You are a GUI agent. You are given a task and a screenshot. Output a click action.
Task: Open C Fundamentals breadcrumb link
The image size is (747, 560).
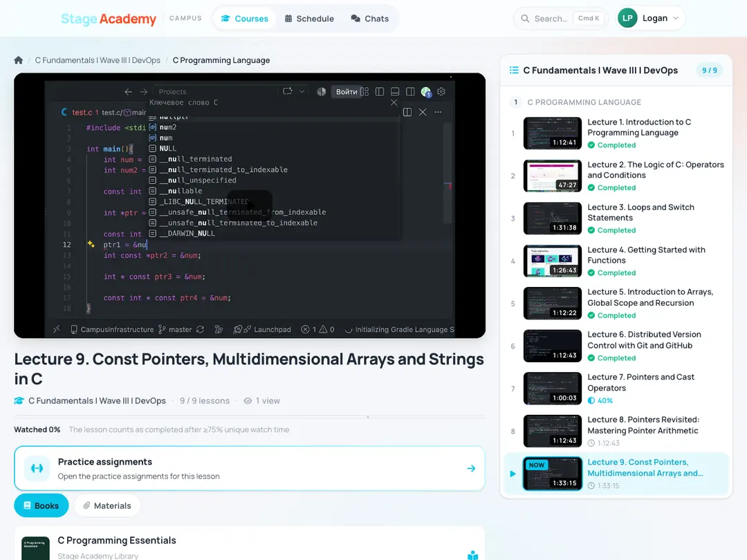coord(98,60)
